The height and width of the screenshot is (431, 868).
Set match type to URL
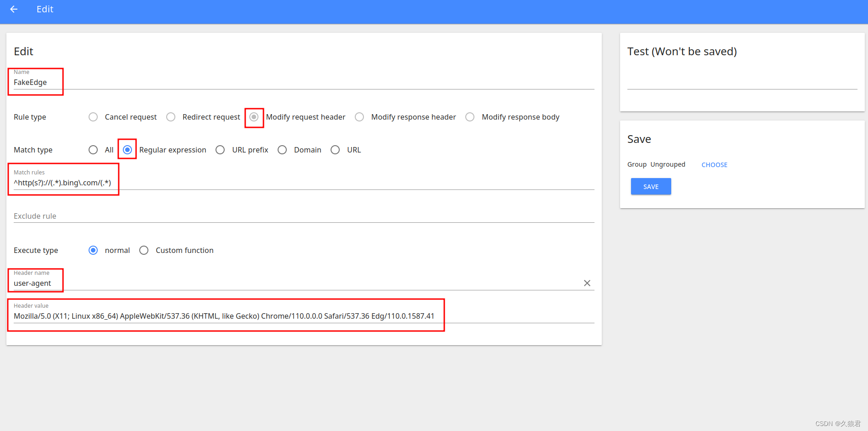click(x=335, y=150)
